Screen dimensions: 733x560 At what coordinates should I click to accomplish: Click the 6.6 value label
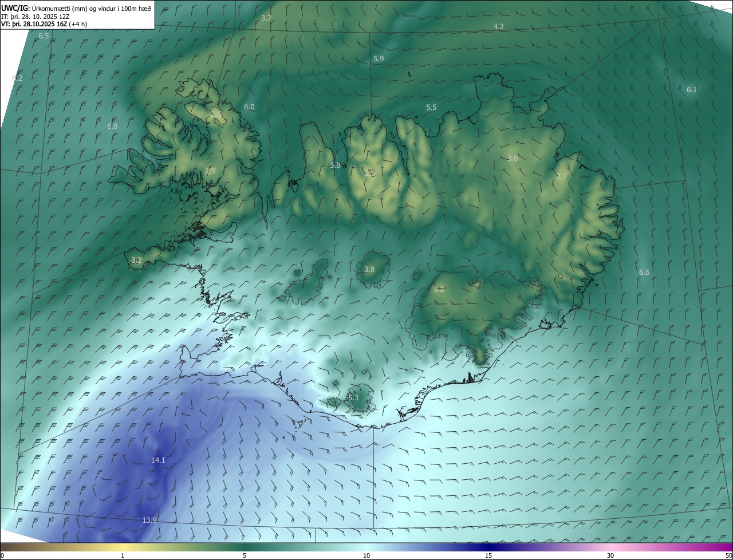coord(644,272)
